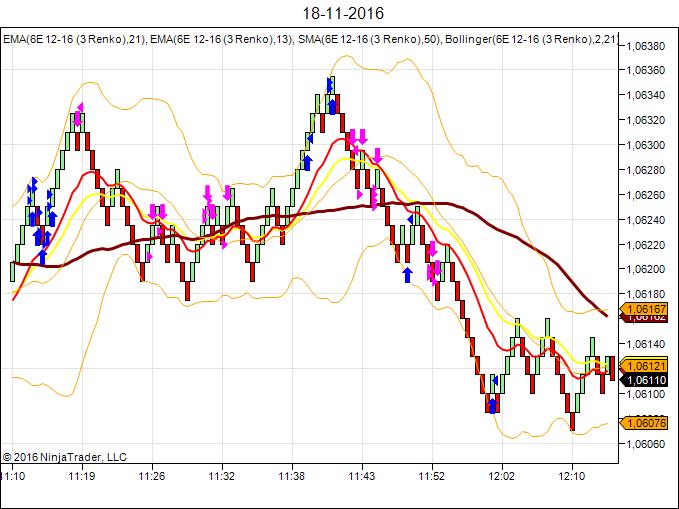Click the 1,06300 price axis label
The image size is (679, 509).
[x=646, y=145]
